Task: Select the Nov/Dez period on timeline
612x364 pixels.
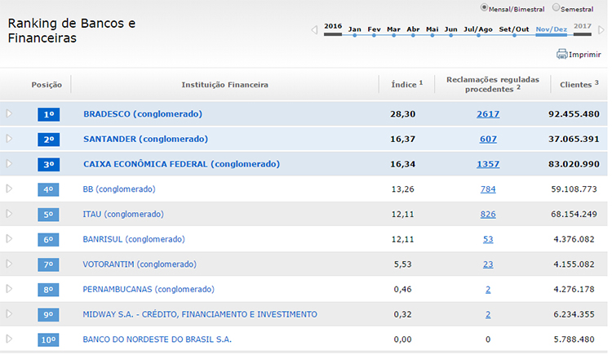Action: point(551,29)
